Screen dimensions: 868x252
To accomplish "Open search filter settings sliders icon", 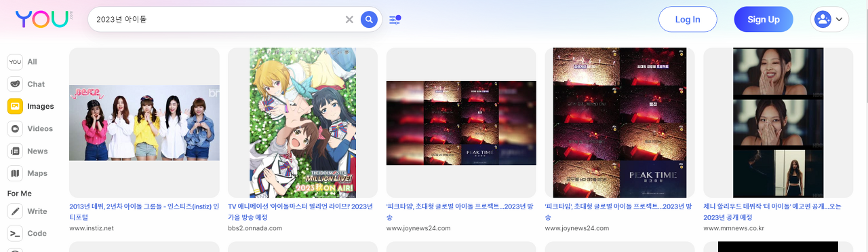I will tap(395, 20).
